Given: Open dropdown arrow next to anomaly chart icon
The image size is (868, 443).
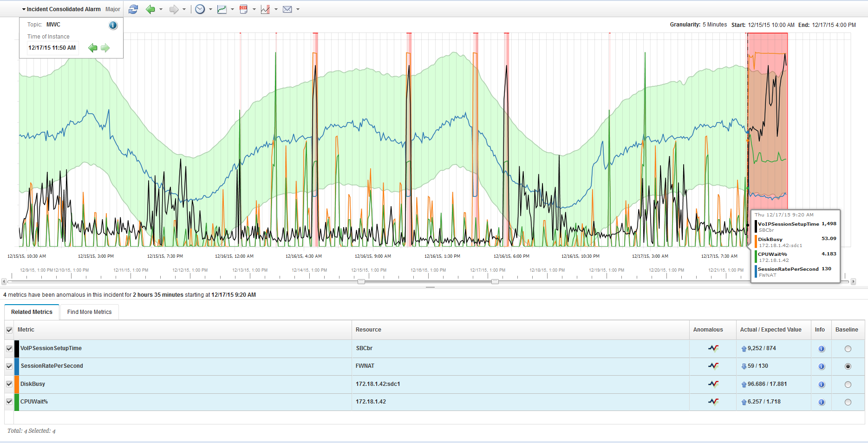Looking at the screenshot, I should [x=276, y=9].
